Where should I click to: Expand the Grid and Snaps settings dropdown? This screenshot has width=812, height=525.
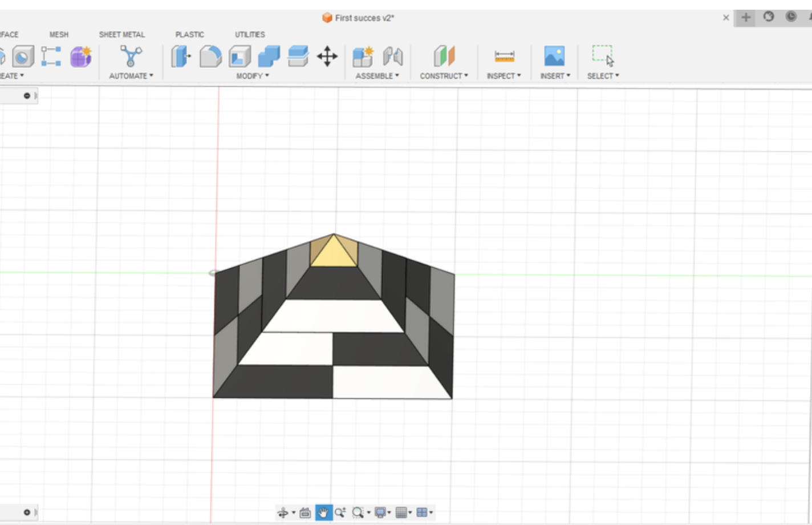point(403,512)
